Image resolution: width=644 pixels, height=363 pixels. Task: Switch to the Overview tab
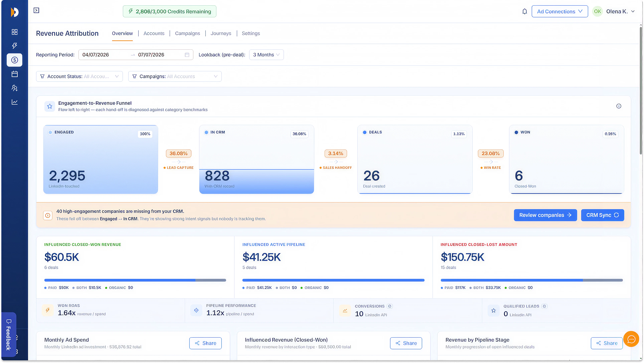tap(122, 33)
